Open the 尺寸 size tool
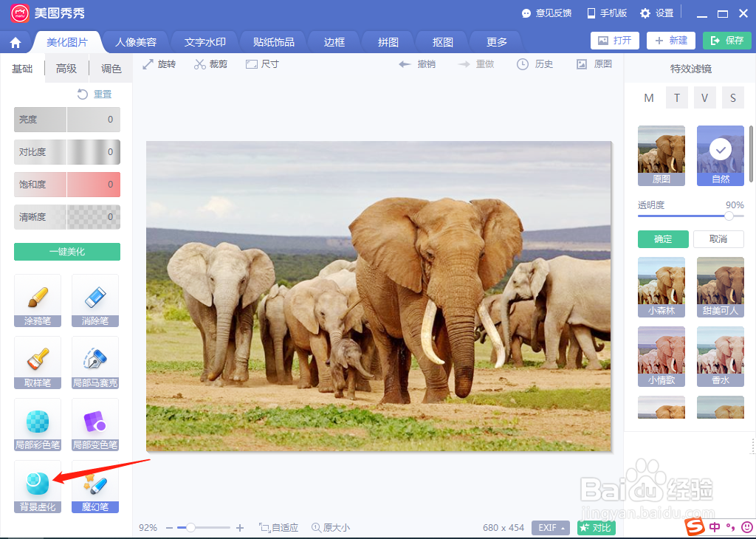This screenshot has height=539, width=756. coord(262,64)
